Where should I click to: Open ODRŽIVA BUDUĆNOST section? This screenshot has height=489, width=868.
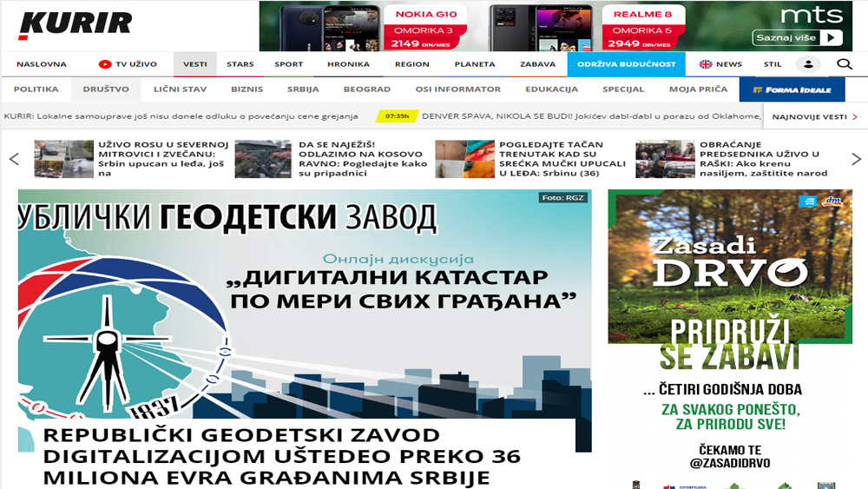click(x=626, y=64)
